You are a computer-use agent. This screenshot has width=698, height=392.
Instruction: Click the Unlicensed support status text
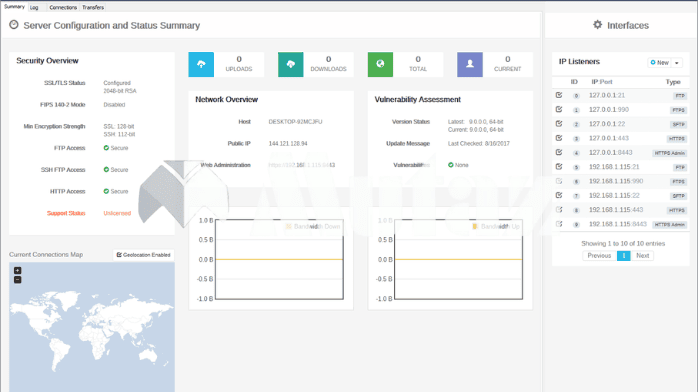click(x=117, y=213)
